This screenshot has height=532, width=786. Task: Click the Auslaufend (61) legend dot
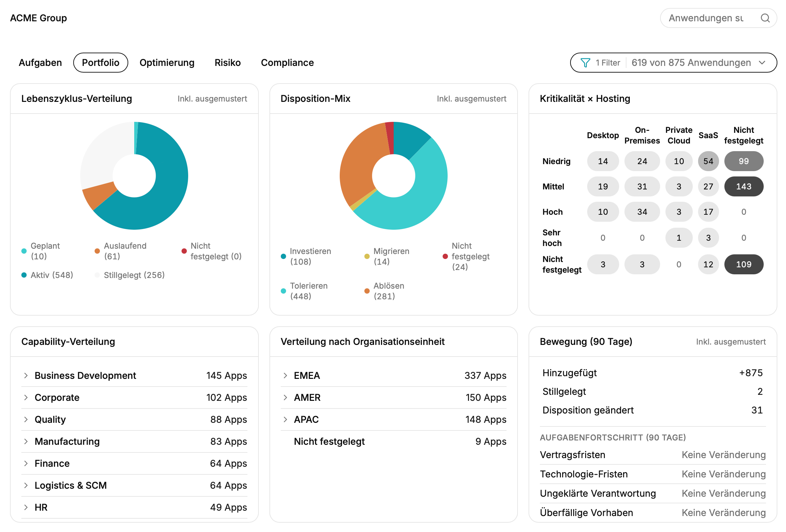point(97,251)
